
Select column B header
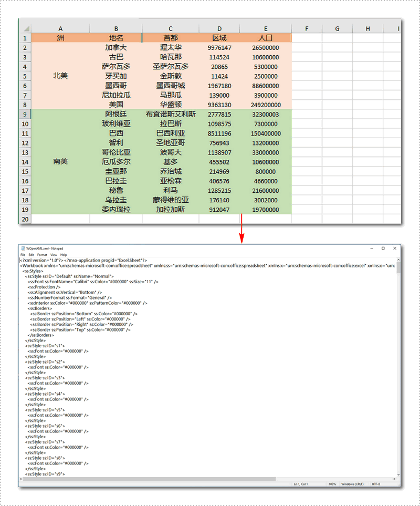tap(116, 28)
